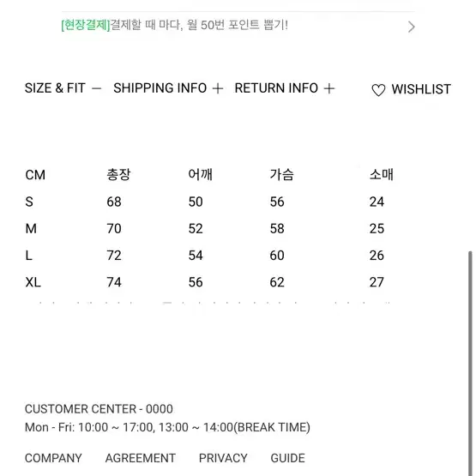Open the PRIVACY footer link

(223, 458)
